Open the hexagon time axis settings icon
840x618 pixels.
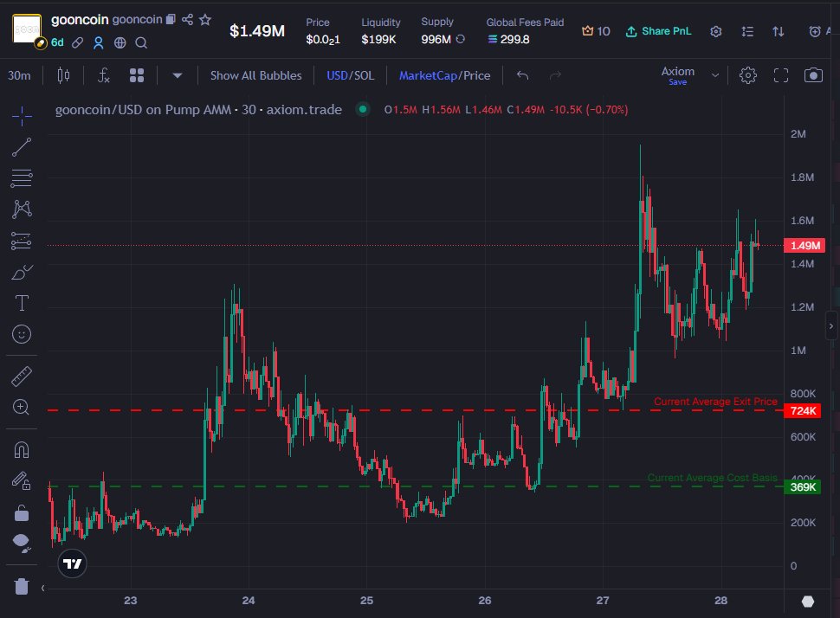point(808,602)
